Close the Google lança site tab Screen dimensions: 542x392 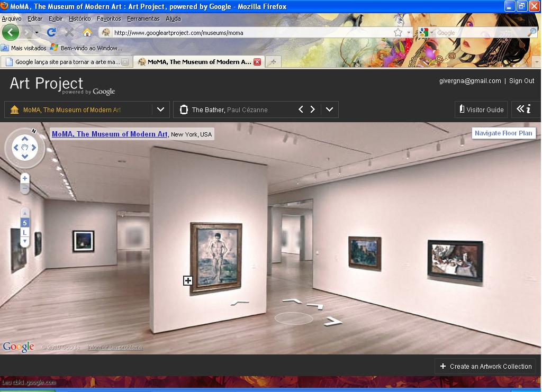(x=125, y=62)
